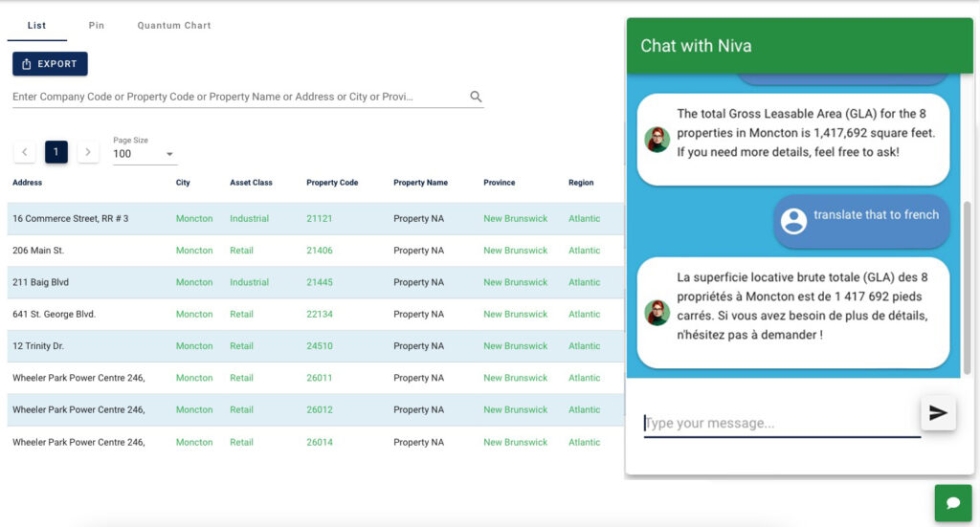Click the previous page chevron
The height and width of the screenshot is (527, 980).
pos(24,152)
